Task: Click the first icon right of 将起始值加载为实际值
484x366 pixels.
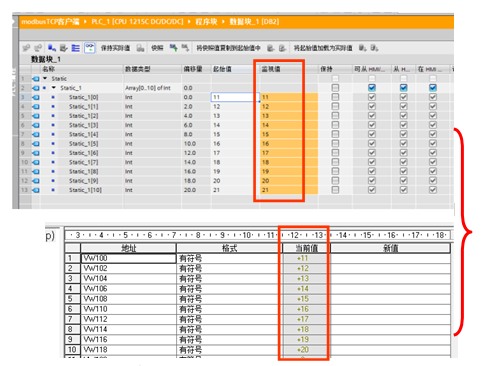Action: point(362,48)
